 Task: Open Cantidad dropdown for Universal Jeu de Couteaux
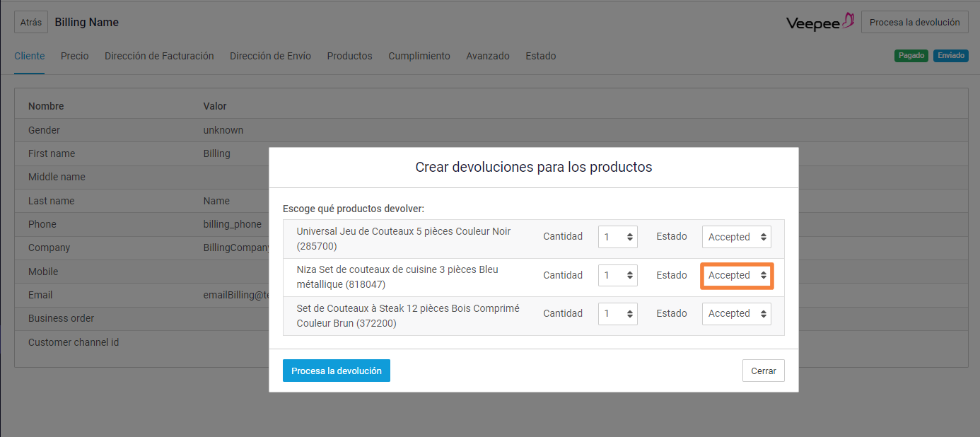point(618,237)
